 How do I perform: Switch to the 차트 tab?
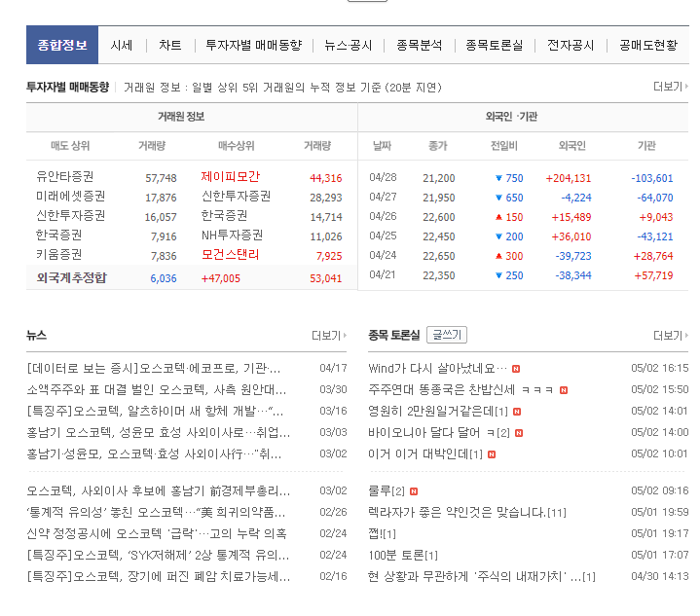coord(170,45)
